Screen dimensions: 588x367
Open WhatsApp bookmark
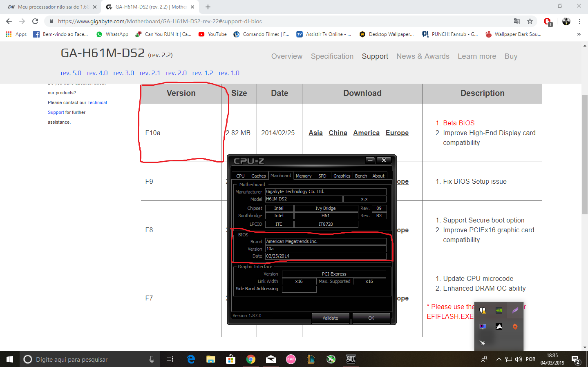click(x=112, y=34)
